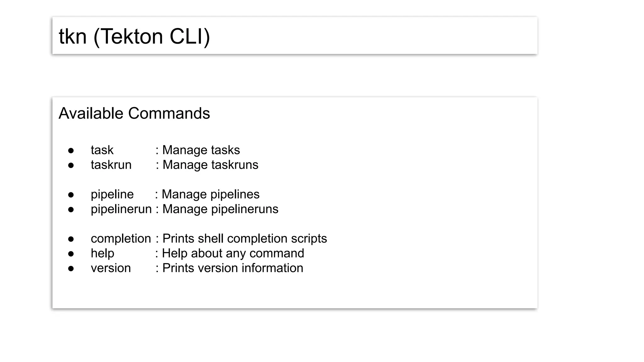Click the 'pipeline' command name
The image size is (644, 362).
(x=112, y=195)
